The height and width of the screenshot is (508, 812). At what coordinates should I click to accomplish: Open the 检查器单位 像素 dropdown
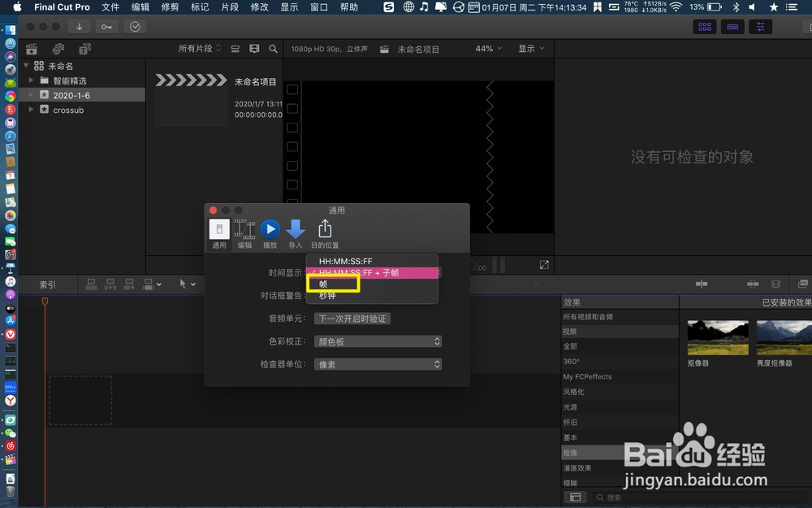tap(378, 364)
